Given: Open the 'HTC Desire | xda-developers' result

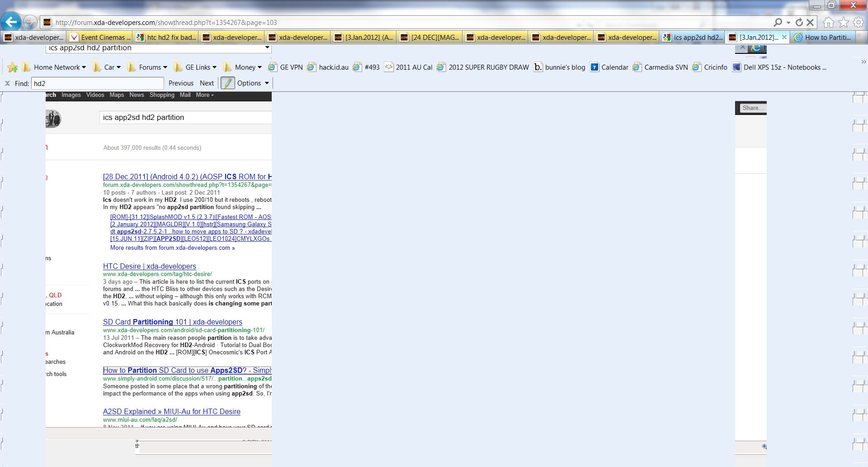Looking at the screenshot, I should pyautogui.click(x=149, y=267).
